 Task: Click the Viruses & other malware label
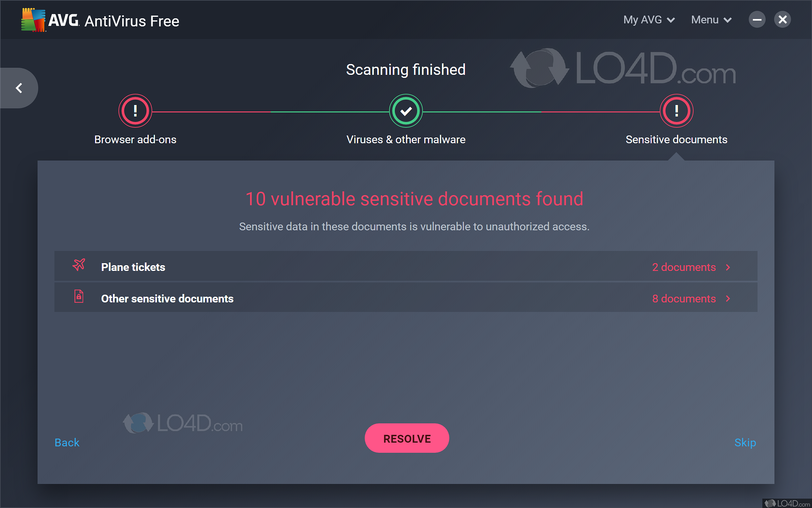point(406,140)
